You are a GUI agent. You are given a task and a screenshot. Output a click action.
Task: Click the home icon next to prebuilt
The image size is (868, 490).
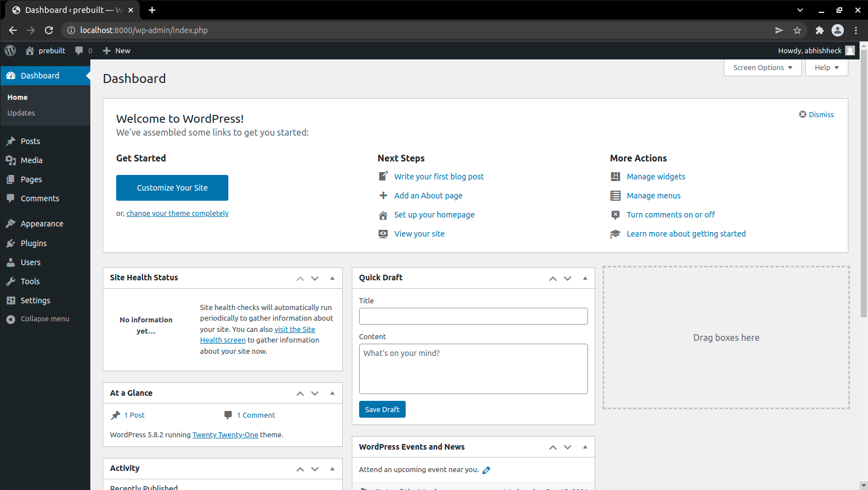click(30, 50)
